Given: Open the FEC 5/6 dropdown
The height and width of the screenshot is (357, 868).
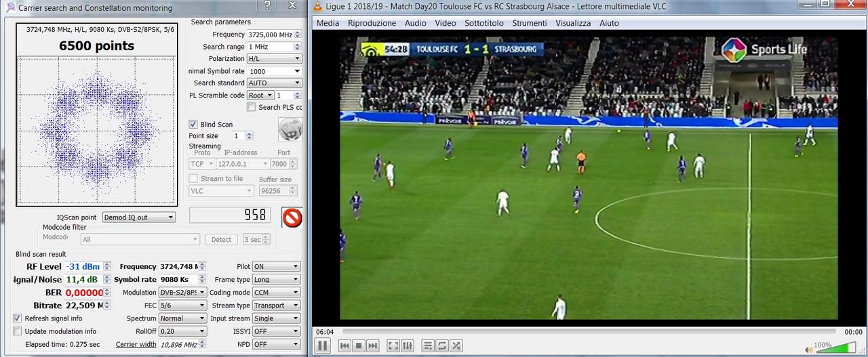Looking at the screenshot, I should coord(182,306).
